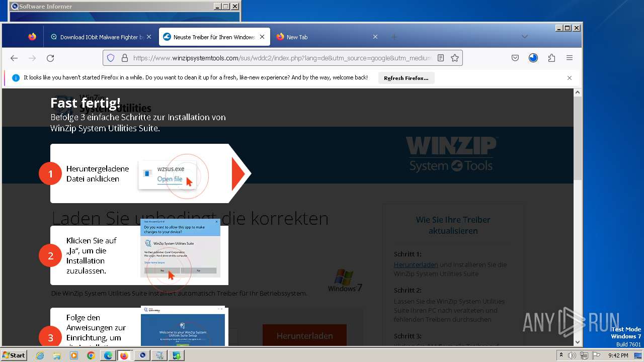The width and height of the screenshot is (644, 362).
Task: Open Firefox View pinned button
Action: pyautogui.click(x=32, y=37)
